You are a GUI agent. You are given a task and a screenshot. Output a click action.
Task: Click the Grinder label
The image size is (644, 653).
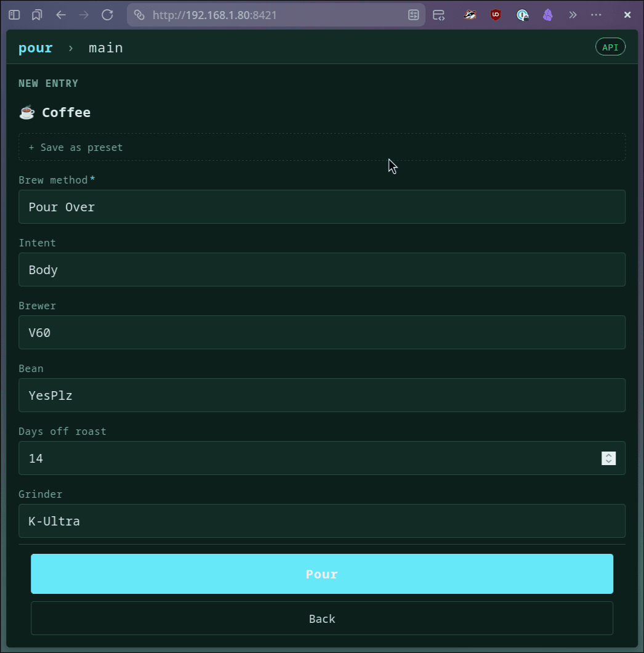tap(41, 494)
